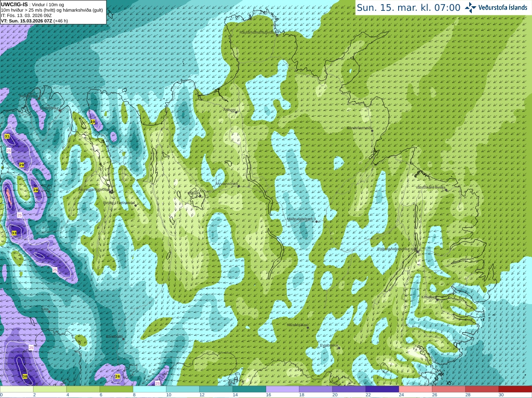532x398 pixels.
Task: Click the Veðurstofa Íslands logo
Action: point(496,7)
